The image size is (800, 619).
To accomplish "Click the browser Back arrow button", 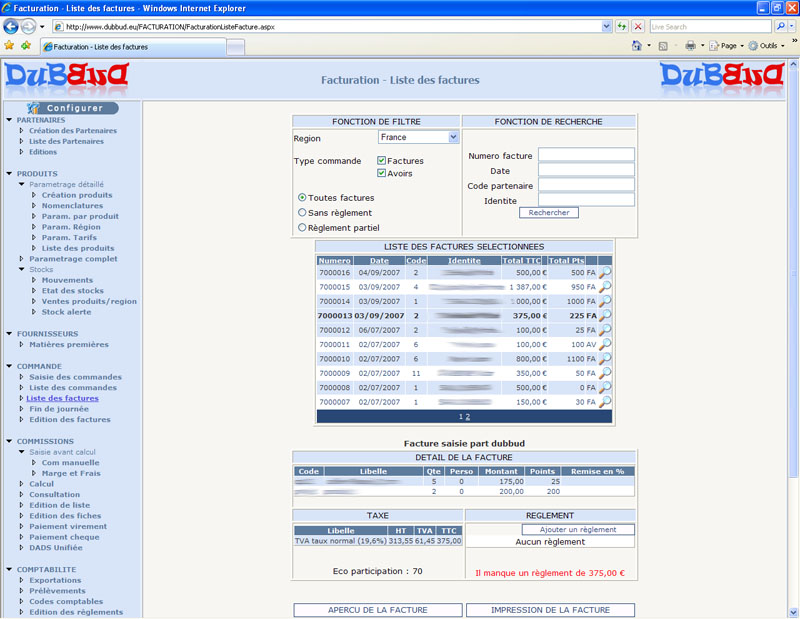I will coord(12,26).
